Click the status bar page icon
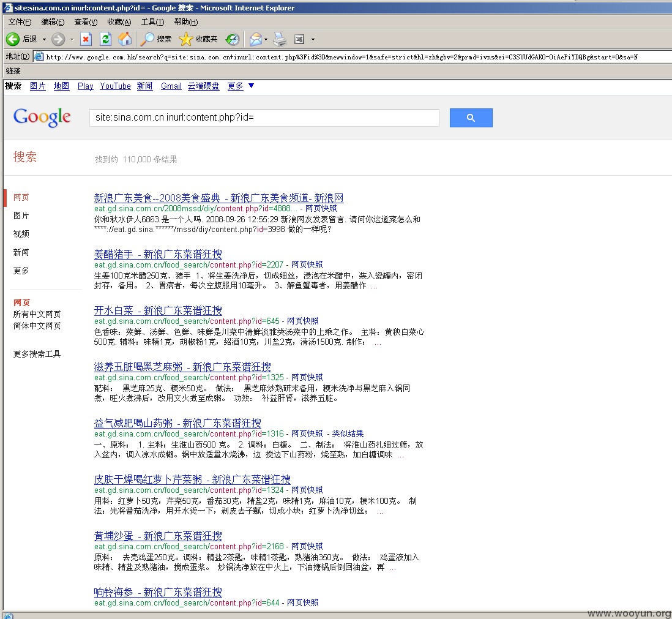The image size is (672, 619). 9,616
